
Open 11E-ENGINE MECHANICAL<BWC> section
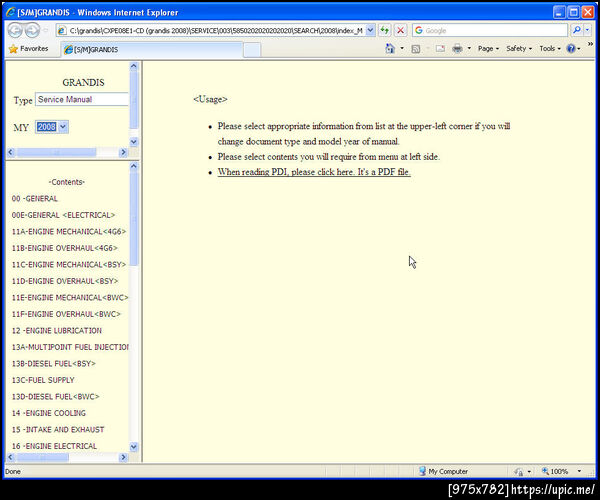[x=70, y=297]
